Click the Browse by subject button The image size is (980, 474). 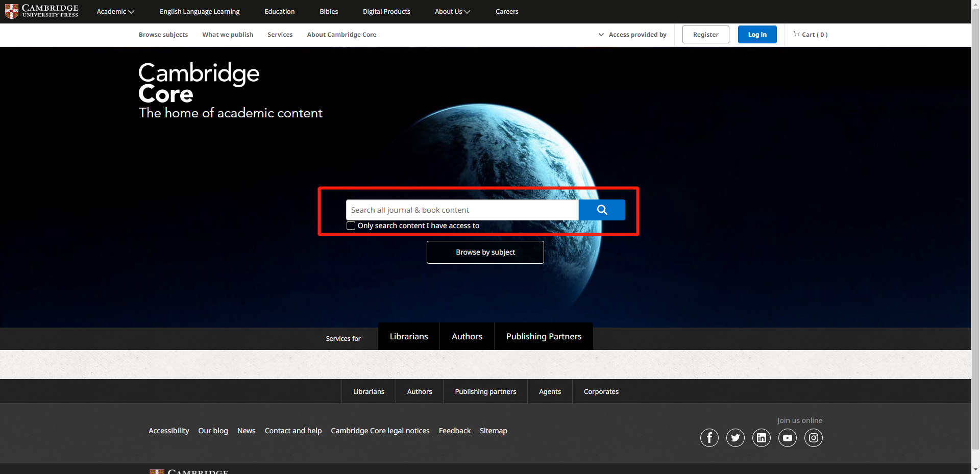pos(485,252)
